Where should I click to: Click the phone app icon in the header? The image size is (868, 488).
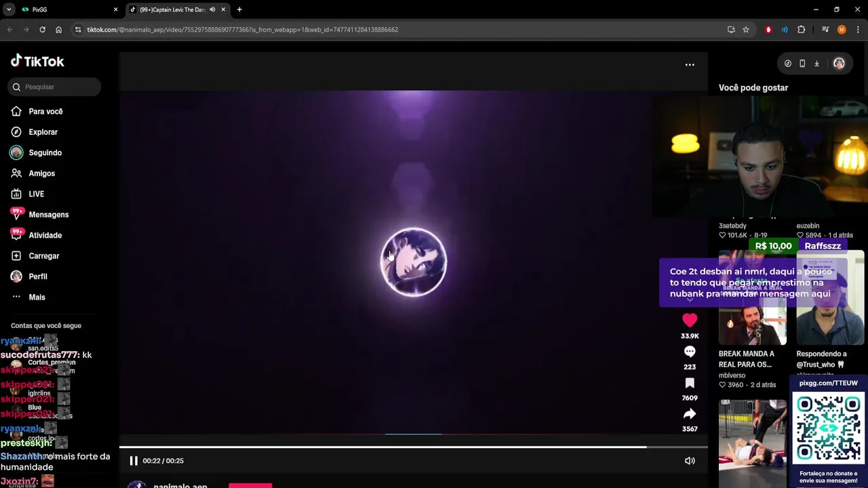802,64
